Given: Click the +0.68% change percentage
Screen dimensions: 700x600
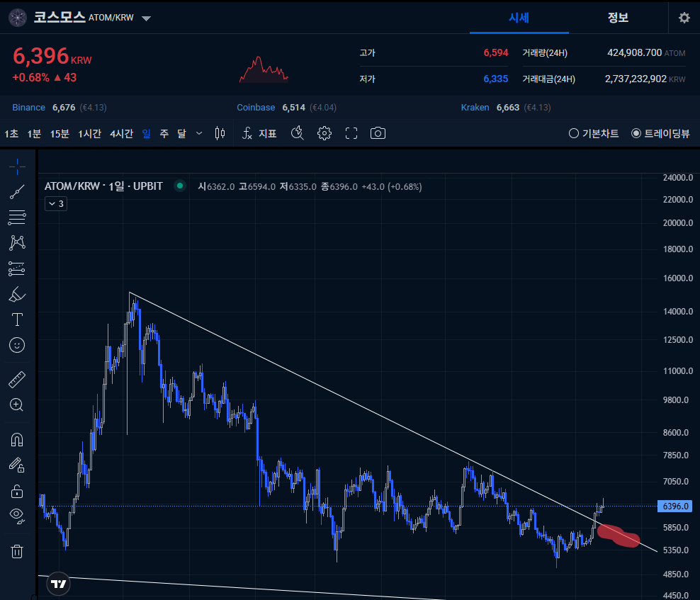Looking at the screenshot, I should 30,77.
